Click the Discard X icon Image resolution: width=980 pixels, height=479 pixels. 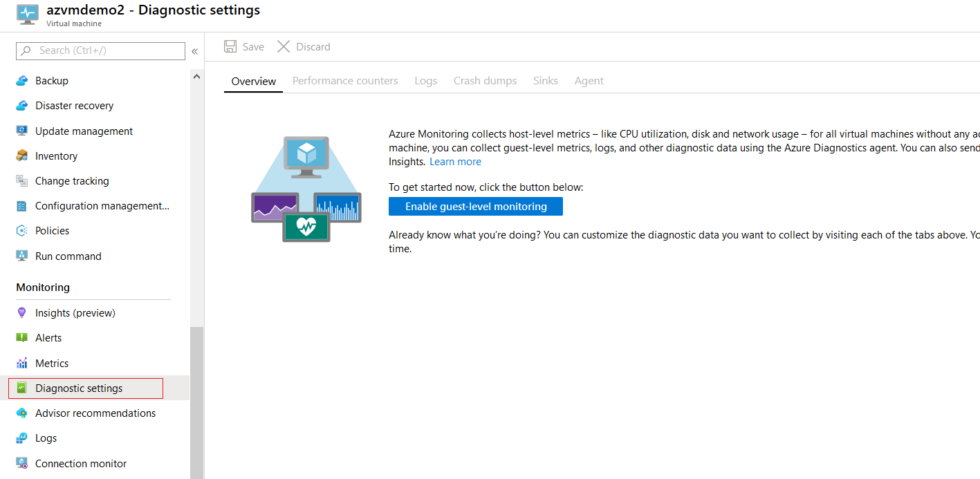click(284, 46)
